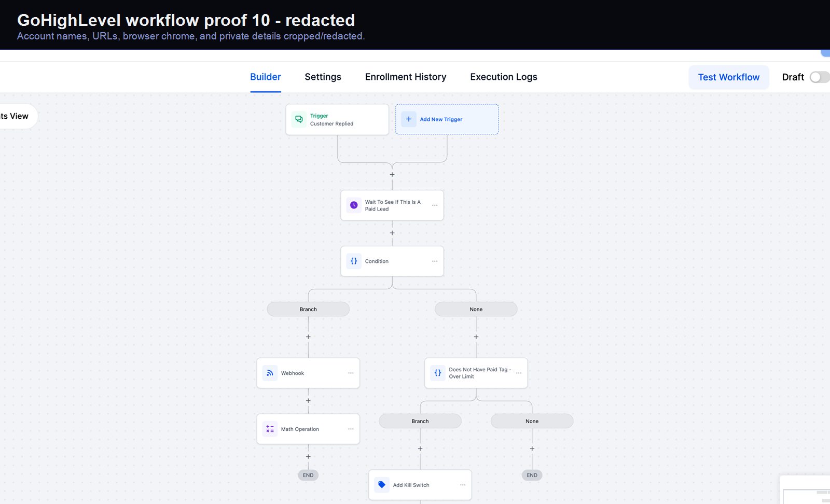Open the three-dot menu on Math Operation
The image size is (830, 504).
[x=351, y=429]
